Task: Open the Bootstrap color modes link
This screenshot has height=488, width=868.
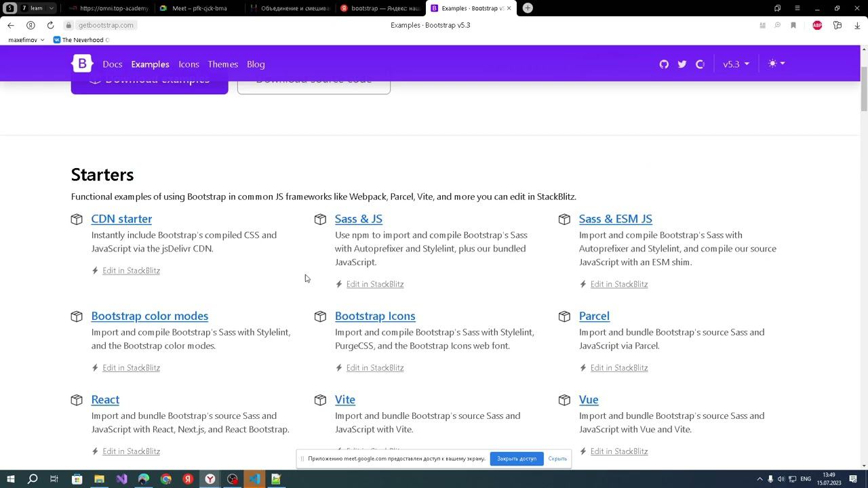Action: point(150,316)
